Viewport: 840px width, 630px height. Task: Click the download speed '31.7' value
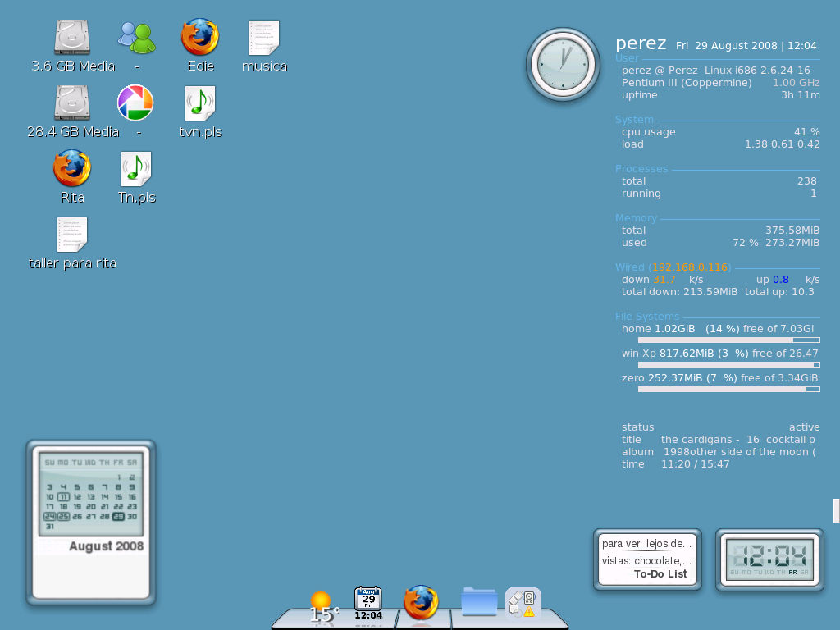coord(664,280)
